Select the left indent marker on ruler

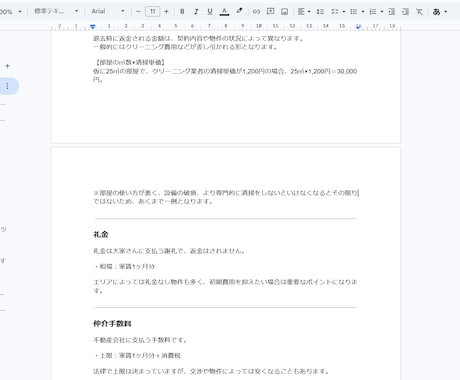pos(93,27)
